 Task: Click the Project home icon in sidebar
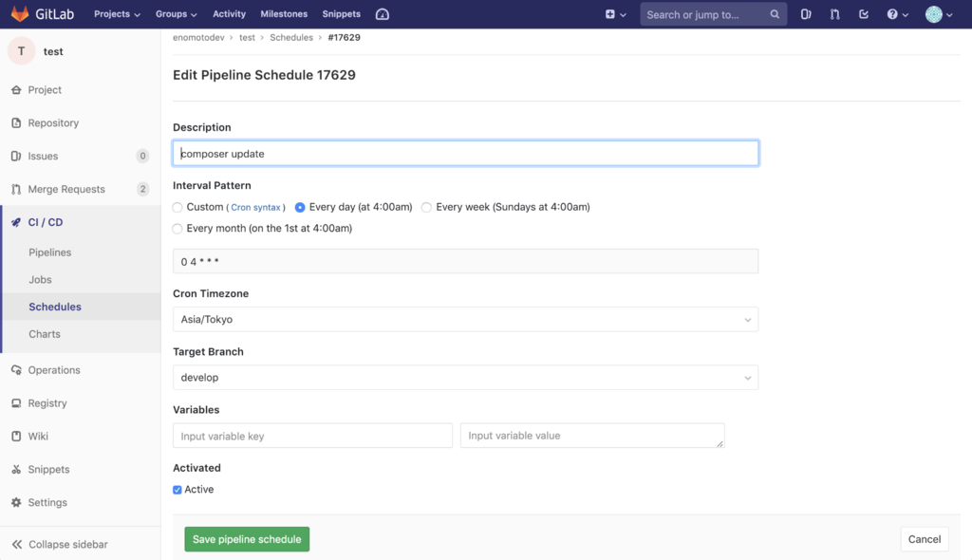[16, 90]
